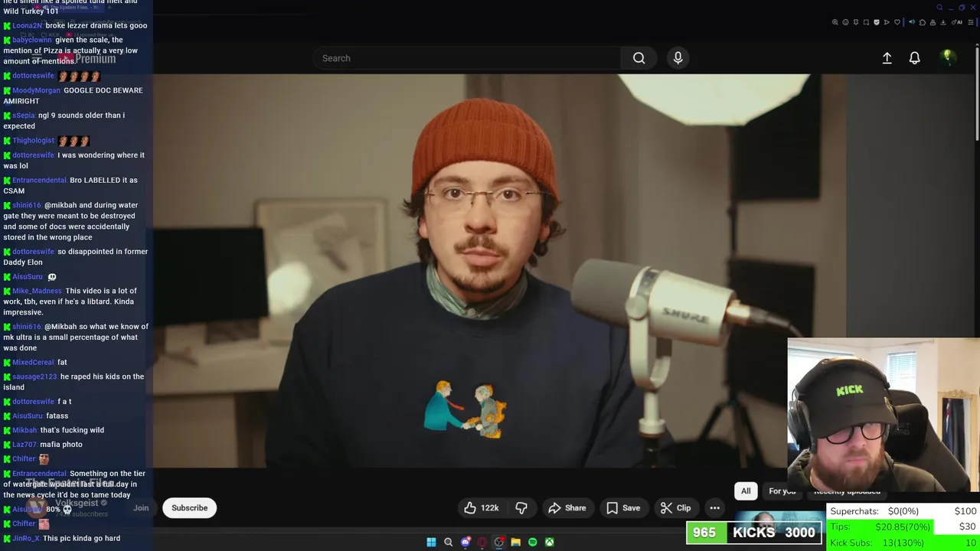Viewport: 980px width, 551px height.
Task: Click chat message 'This pic kinda go hard'
Action: coord(81,539)
